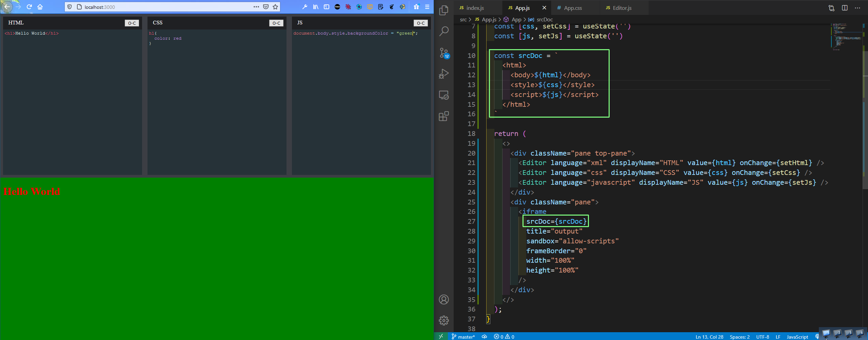Open Extensions view in VS Code

pos(444,116)
